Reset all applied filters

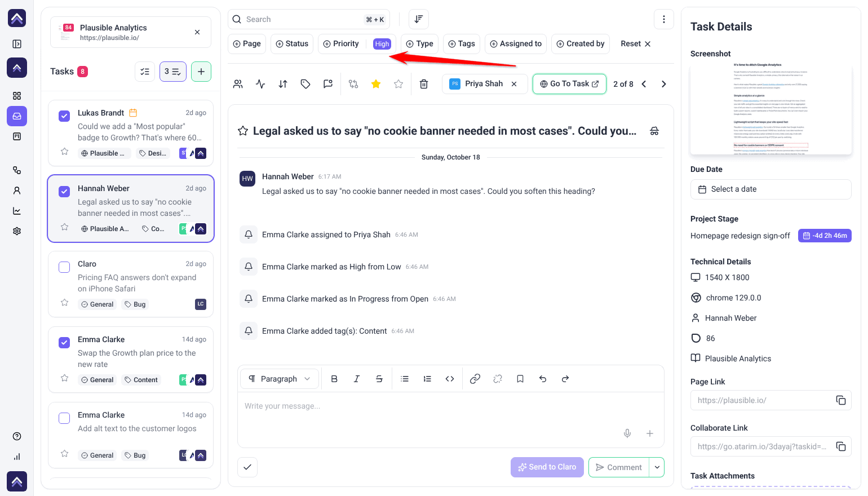click(x=636, y=44)
